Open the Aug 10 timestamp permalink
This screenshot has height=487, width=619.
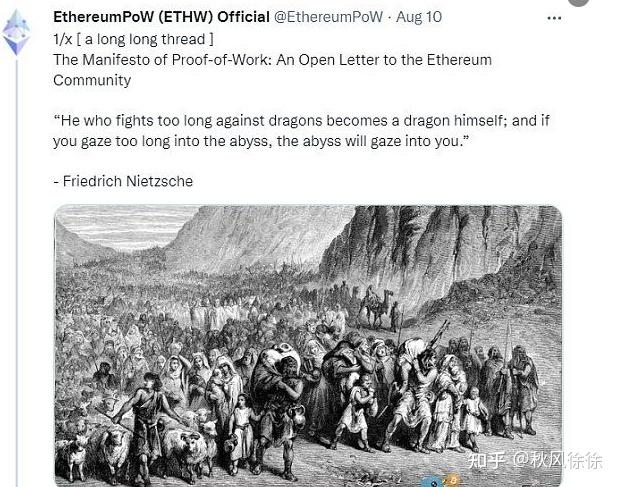[x=419, y=17]
